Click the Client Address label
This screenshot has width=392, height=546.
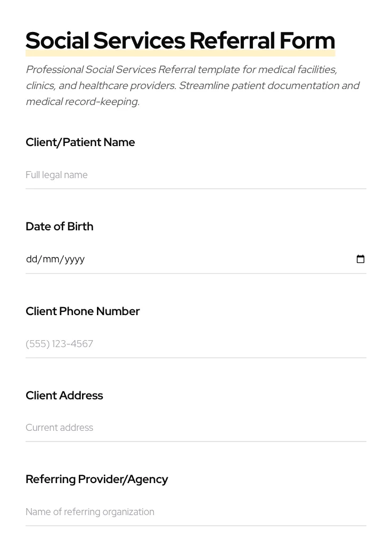[x=64, y=396]
